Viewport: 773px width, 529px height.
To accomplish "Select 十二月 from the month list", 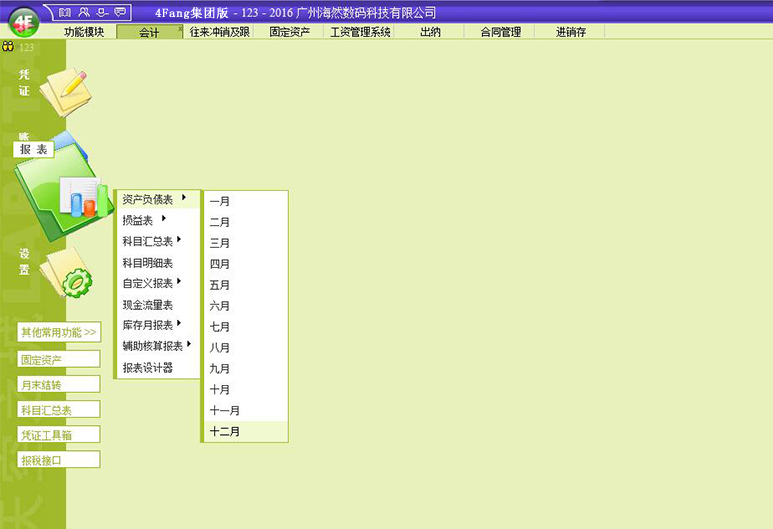I will [x=225, y=431].
